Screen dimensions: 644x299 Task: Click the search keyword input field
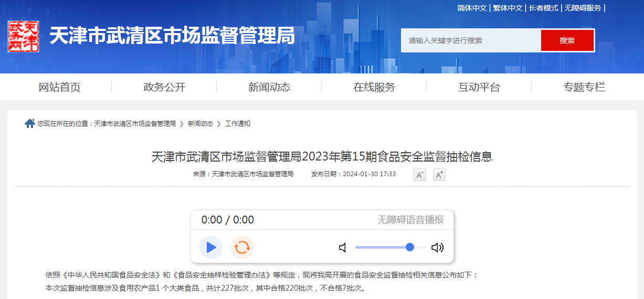click(471, 40)
